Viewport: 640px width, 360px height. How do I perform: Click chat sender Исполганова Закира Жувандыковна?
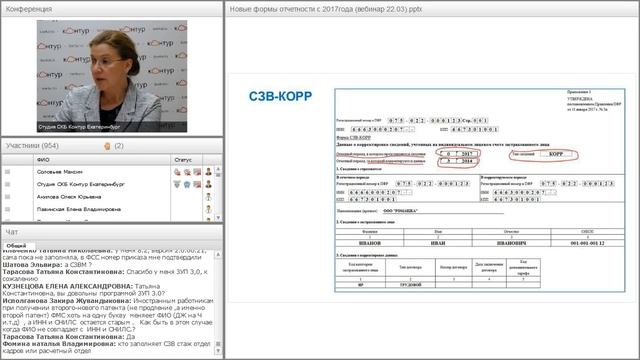[x=67, y=300]
